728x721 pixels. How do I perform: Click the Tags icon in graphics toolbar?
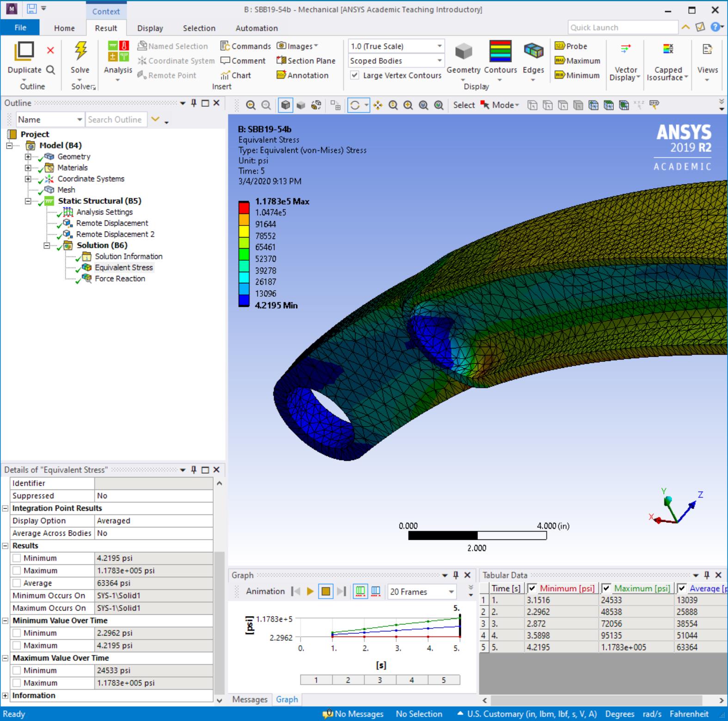(654, 105)
